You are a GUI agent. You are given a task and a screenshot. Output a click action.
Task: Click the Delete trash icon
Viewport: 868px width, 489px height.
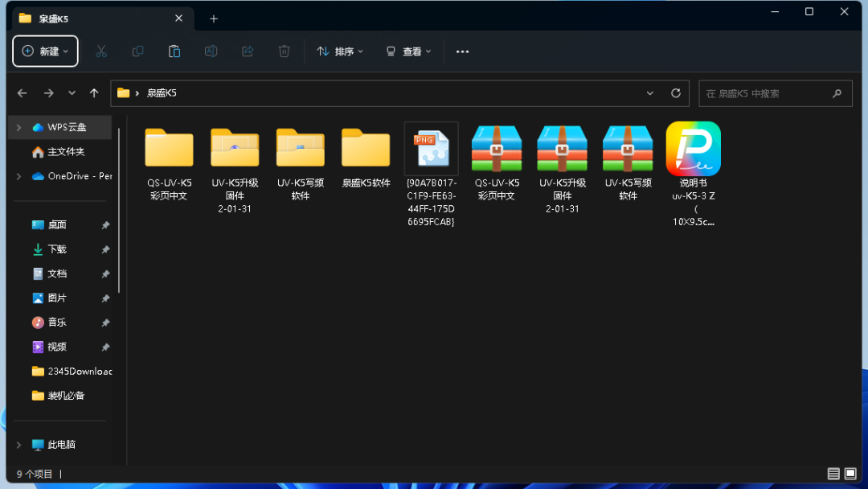(284, 51)
